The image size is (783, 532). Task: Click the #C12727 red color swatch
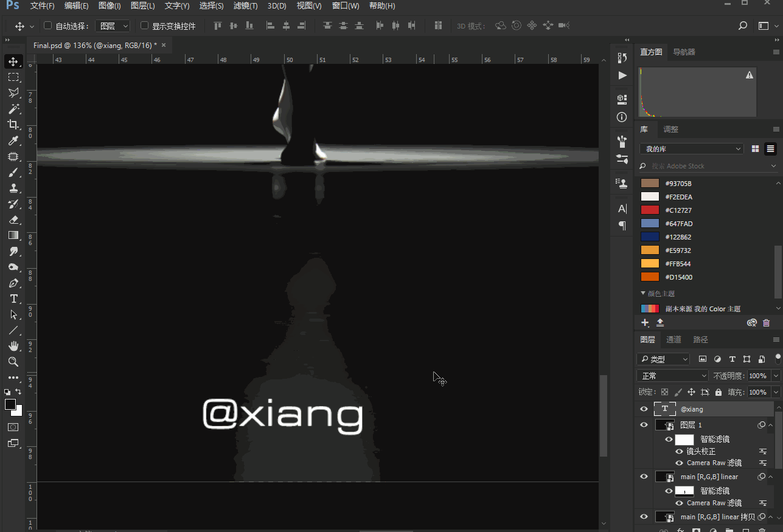pyautogui.click(x=650, y=210)
